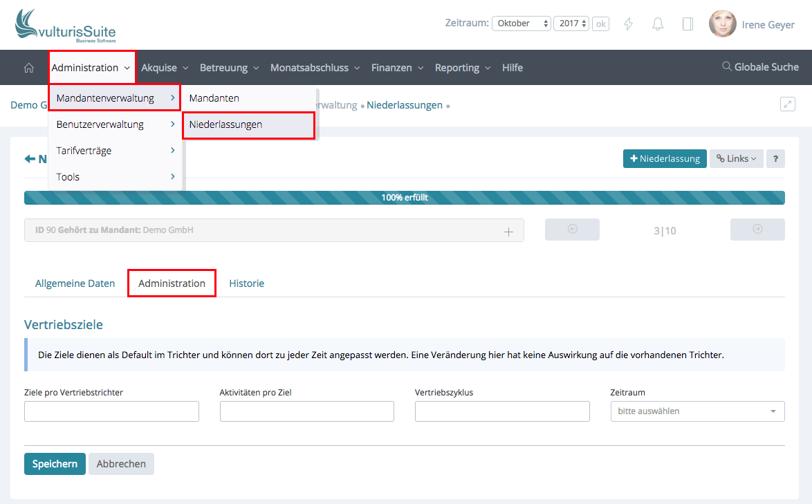Expand the Zeitraum 'bitte auswählen' dropdown

point(697,411)
